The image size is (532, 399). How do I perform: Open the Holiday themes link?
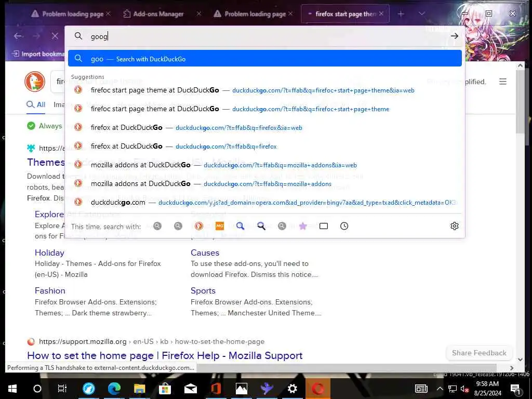[x=49, y=252]
